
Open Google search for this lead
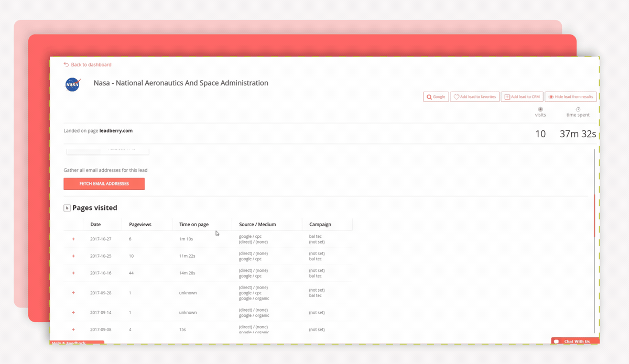tap(436, 97)
